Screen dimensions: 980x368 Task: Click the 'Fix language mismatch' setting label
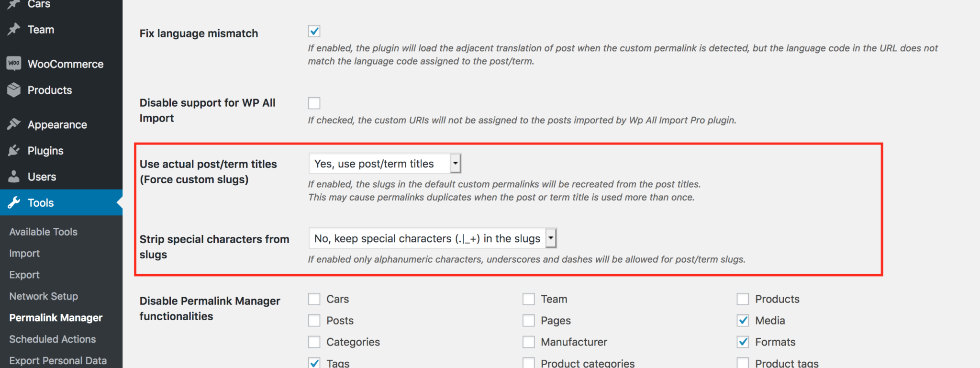point(199,33)
